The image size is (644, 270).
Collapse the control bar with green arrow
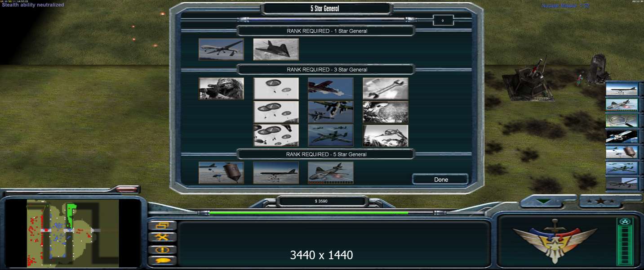click(x=543, y=202)
